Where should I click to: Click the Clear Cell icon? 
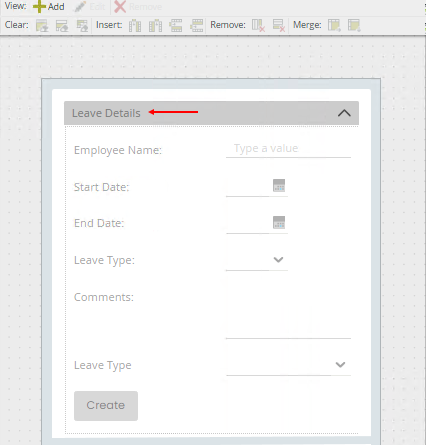[x=42, y=25]
